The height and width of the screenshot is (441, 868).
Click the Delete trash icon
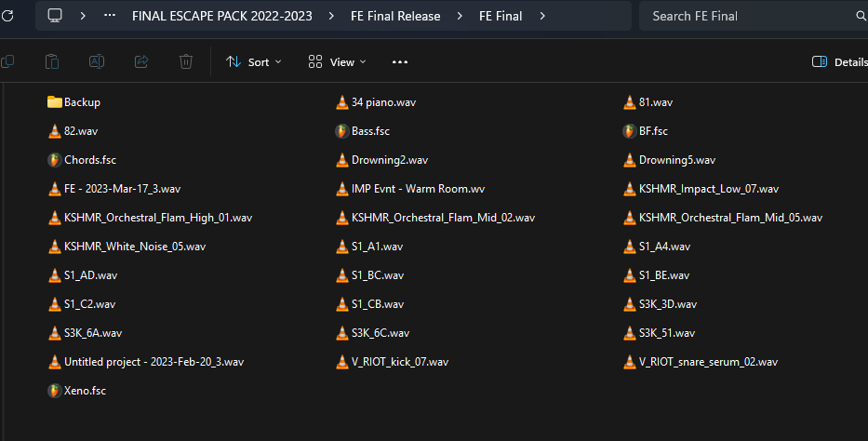pos(186,61)
